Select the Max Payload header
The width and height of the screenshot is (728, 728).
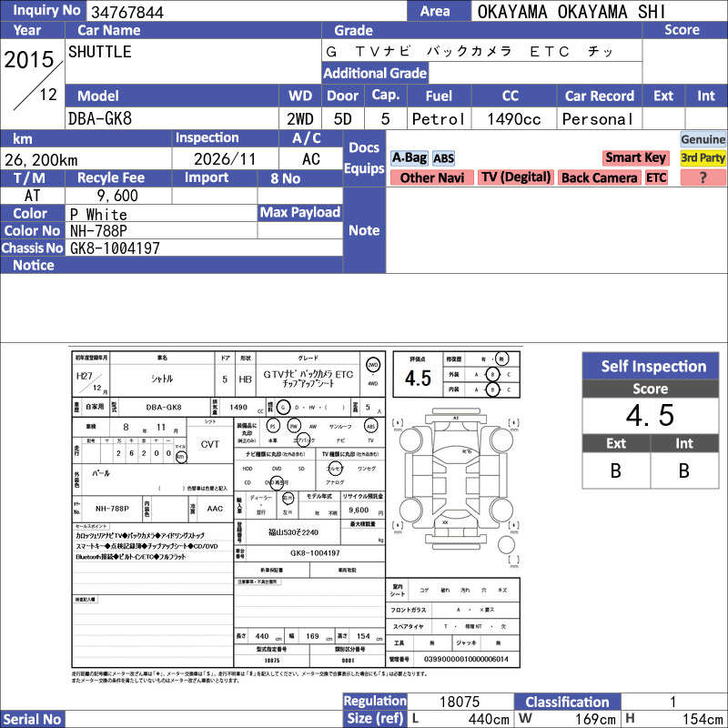coord(300,213)
